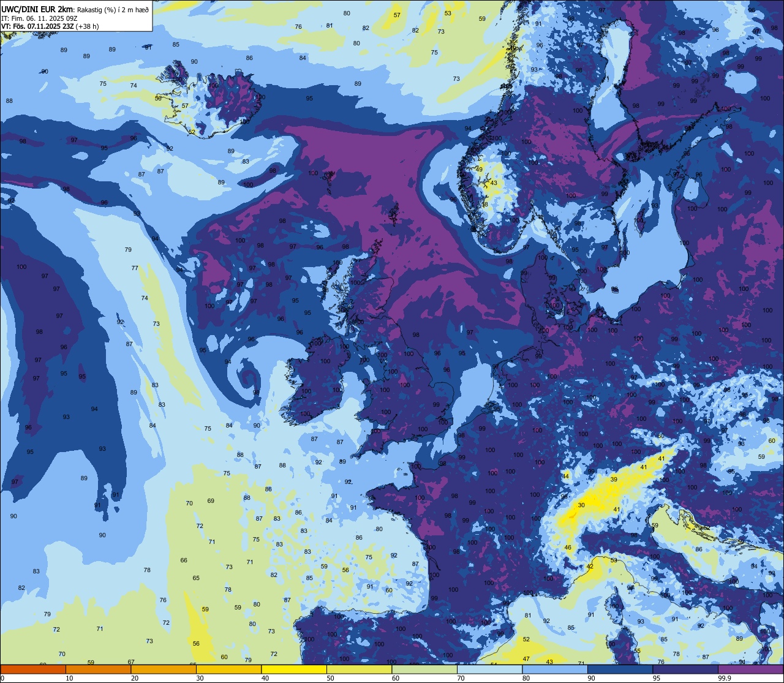The width and height of the screenshot is (784, 683).
Task: Click the light blue 80–90 legend swatch
Action: point(555,669)
